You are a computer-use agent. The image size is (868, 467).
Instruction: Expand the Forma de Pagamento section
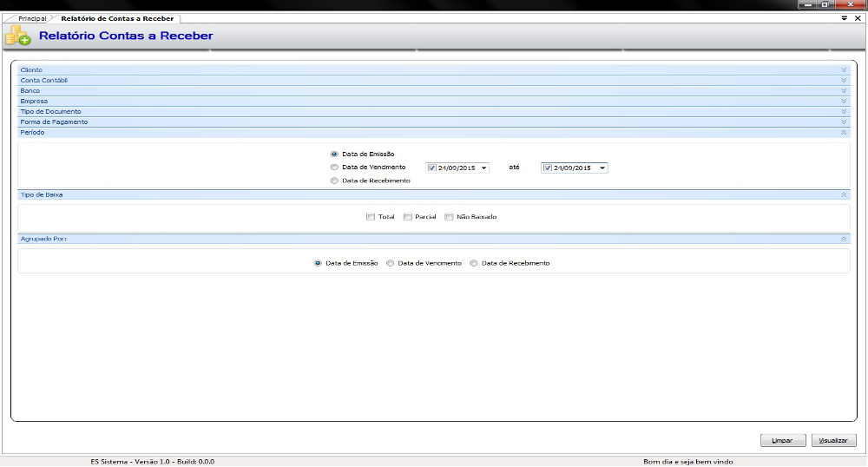click(843, 122)
